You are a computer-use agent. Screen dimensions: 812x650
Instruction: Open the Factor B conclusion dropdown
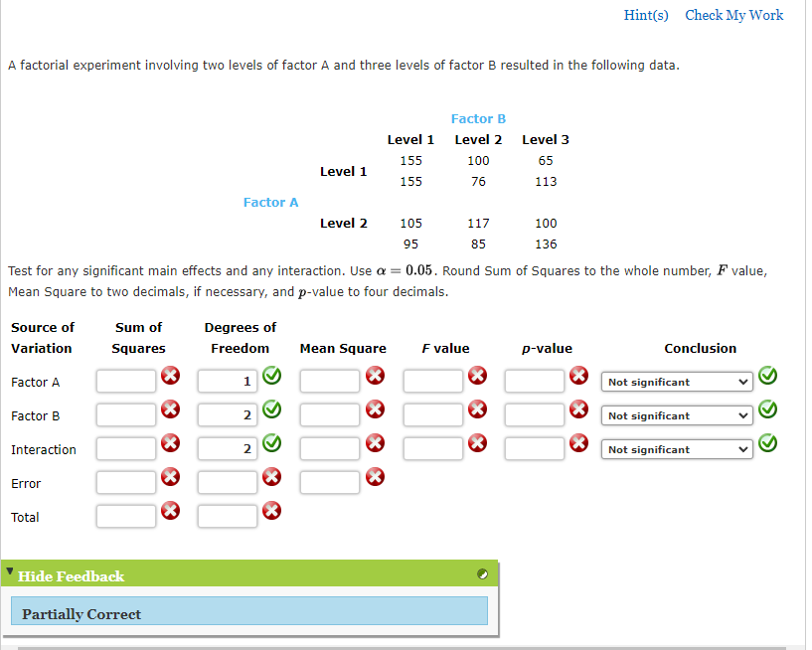pyautogui.click(x=676, y=415)
